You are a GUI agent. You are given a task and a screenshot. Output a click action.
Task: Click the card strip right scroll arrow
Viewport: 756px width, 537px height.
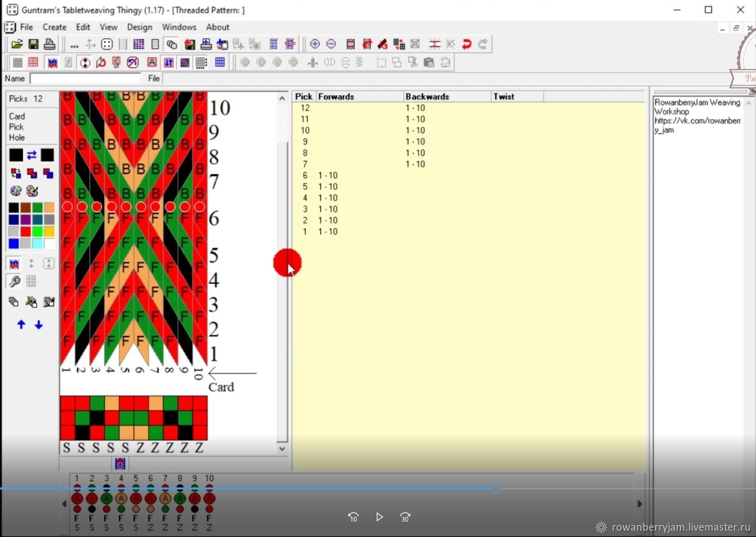click(640, 503)
